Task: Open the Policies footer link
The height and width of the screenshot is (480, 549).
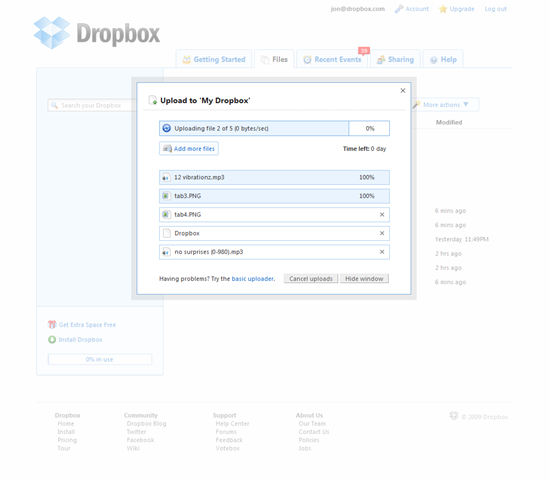Action: click(309, 440)
